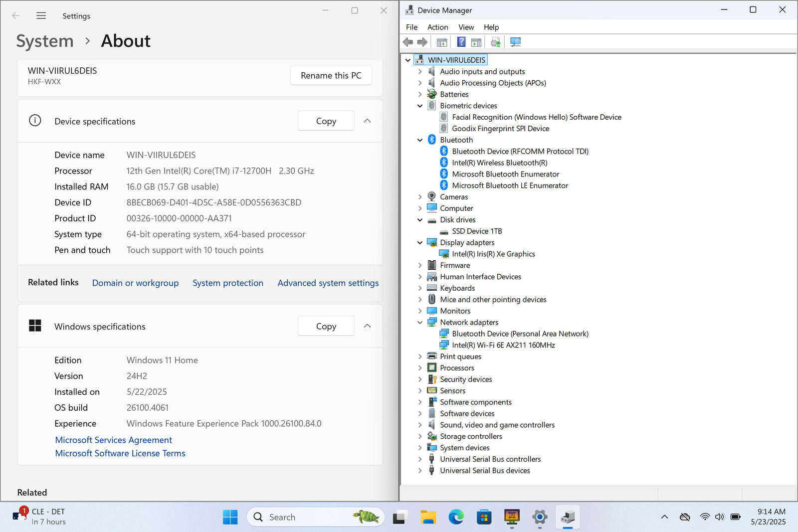Click the Help toolbar icon in Device Manager

click(x=461, y=42)
